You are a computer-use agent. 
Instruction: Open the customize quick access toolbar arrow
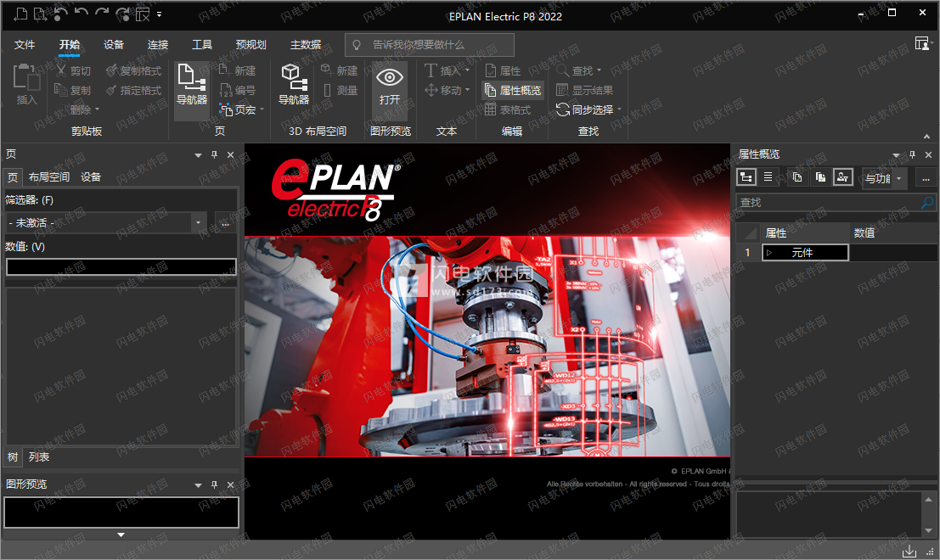point(159,14)
